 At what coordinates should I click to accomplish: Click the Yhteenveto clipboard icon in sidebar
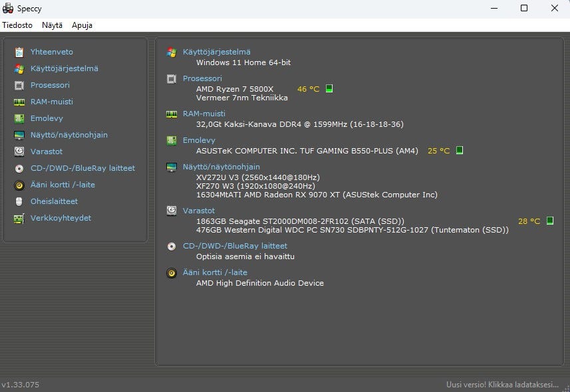[x=19, y=52]
